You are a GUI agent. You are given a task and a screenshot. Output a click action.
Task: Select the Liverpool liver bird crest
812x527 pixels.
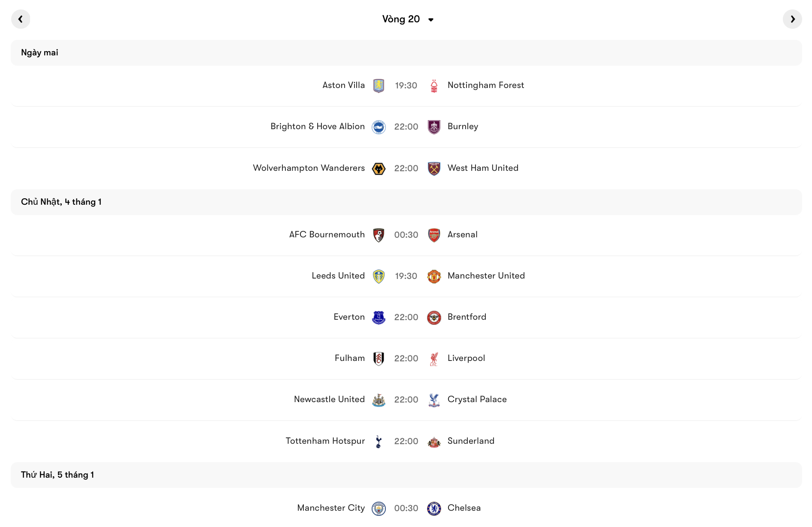point(434,358)
